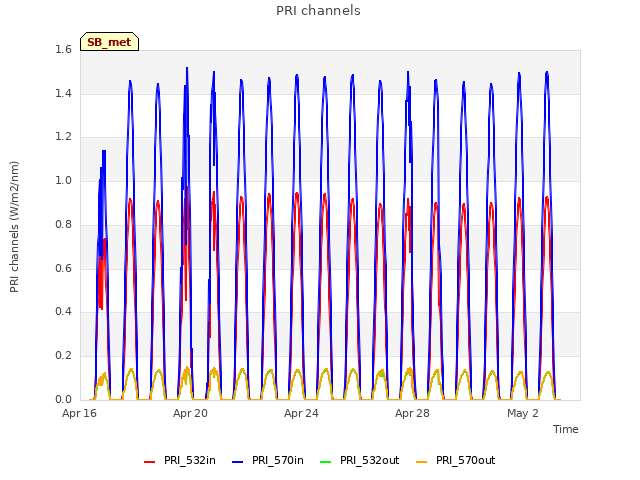Viewport: 640px width, 480px height.
Task: Click the 1.0 y-axis tick label
Action: 63,180
